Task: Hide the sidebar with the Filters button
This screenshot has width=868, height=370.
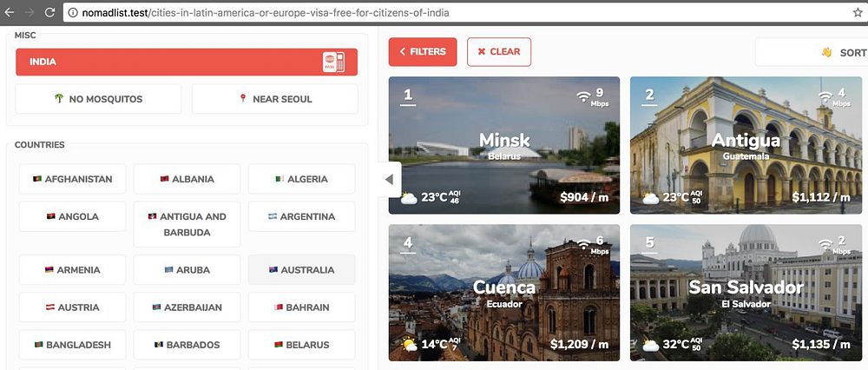Action: coord(423,51)
